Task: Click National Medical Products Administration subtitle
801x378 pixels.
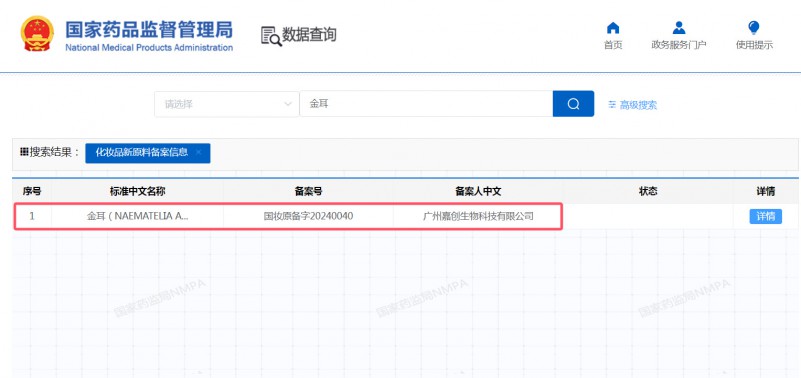Action: [x=149, y=48]
